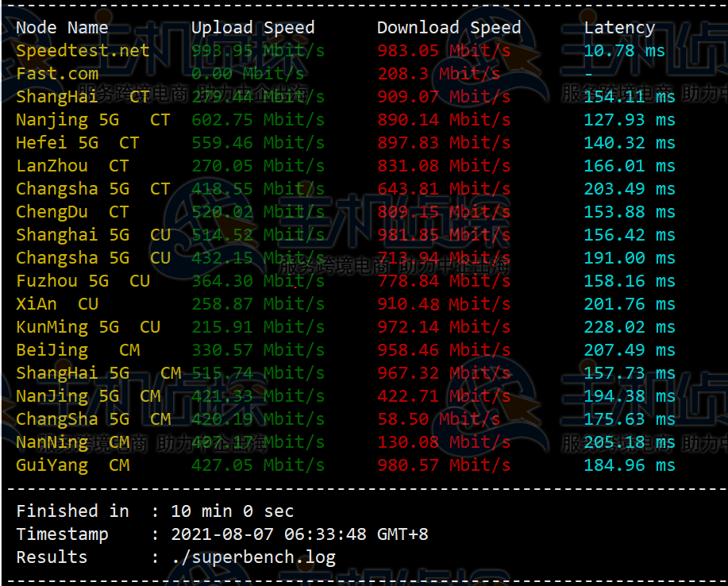Click the Nanjing 5G CT node name
Viewport: 728px width, 586px height.
click(93, 120)
